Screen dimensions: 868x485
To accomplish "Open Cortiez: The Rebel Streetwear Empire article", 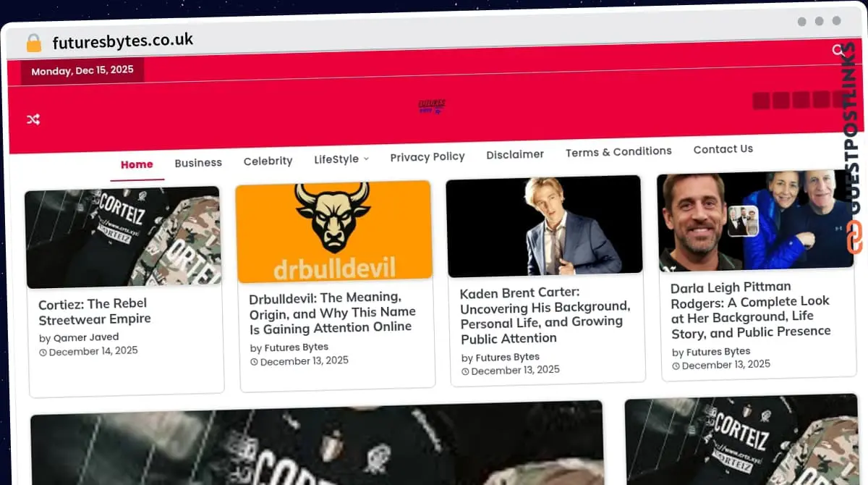I will point(94,311).
